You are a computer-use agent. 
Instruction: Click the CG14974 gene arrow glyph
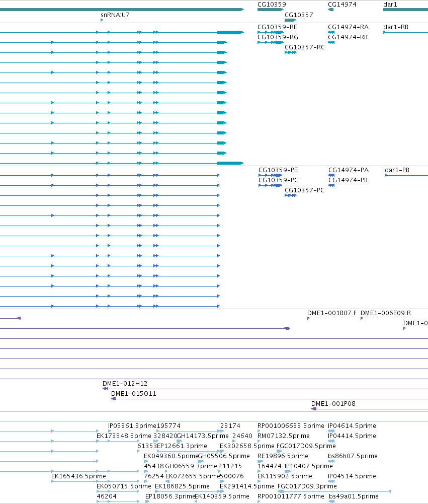click(330, 10)
